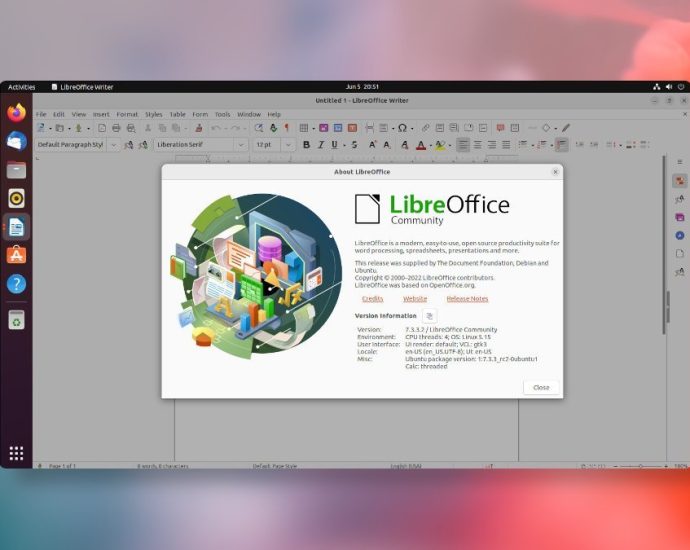Click the Subscript icon

(x=387, y=145)
